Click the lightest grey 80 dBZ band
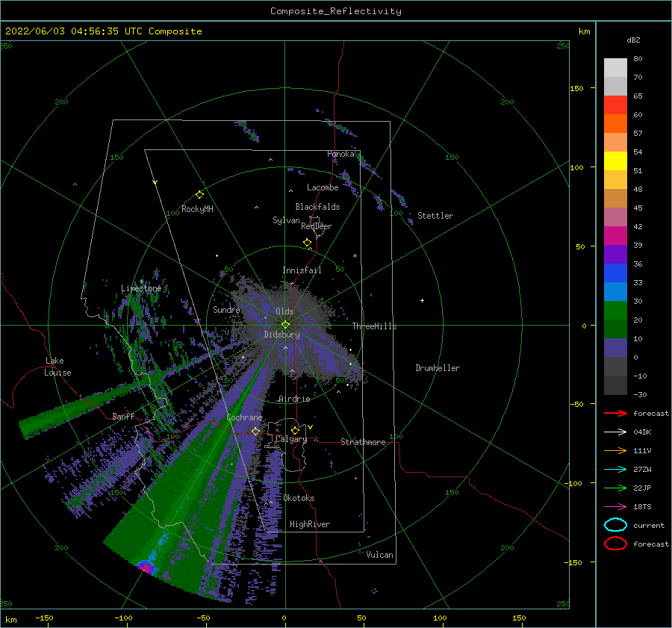Image resolution: width=672 pixels, height=628 pixels. (x=615, y=68)
